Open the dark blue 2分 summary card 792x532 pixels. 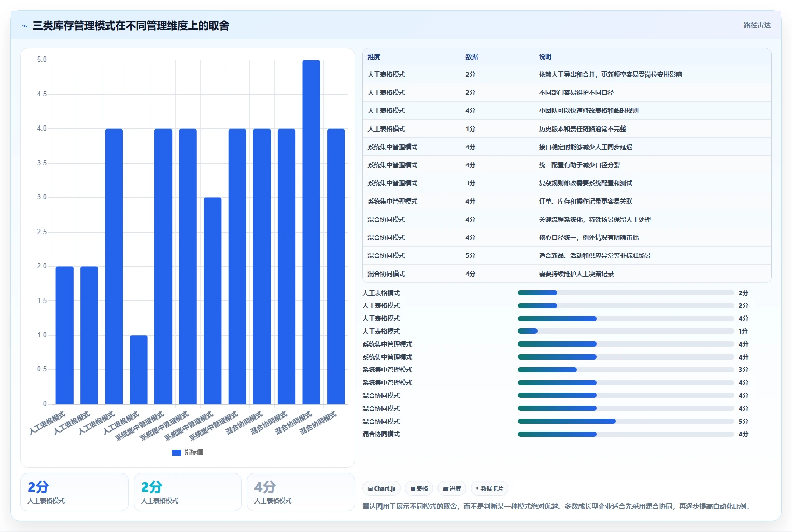click(74, 492)
